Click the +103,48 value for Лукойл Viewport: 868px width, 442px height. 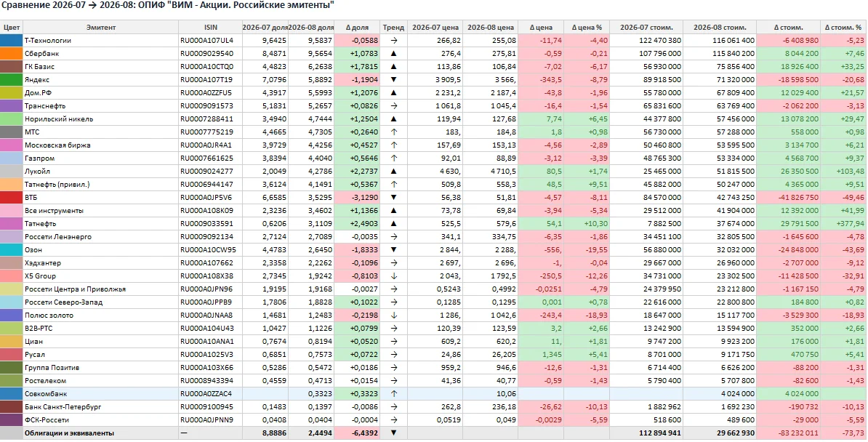[x=843, y=171]
